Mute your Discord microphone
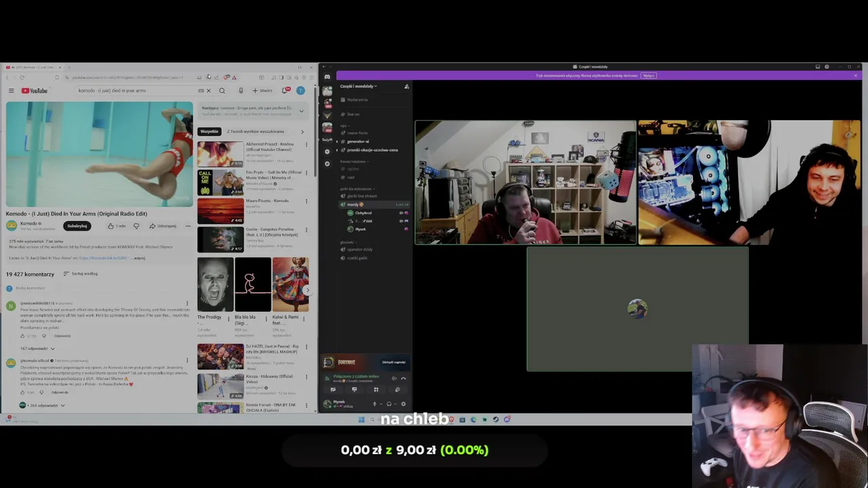 (x=374, y=404)
